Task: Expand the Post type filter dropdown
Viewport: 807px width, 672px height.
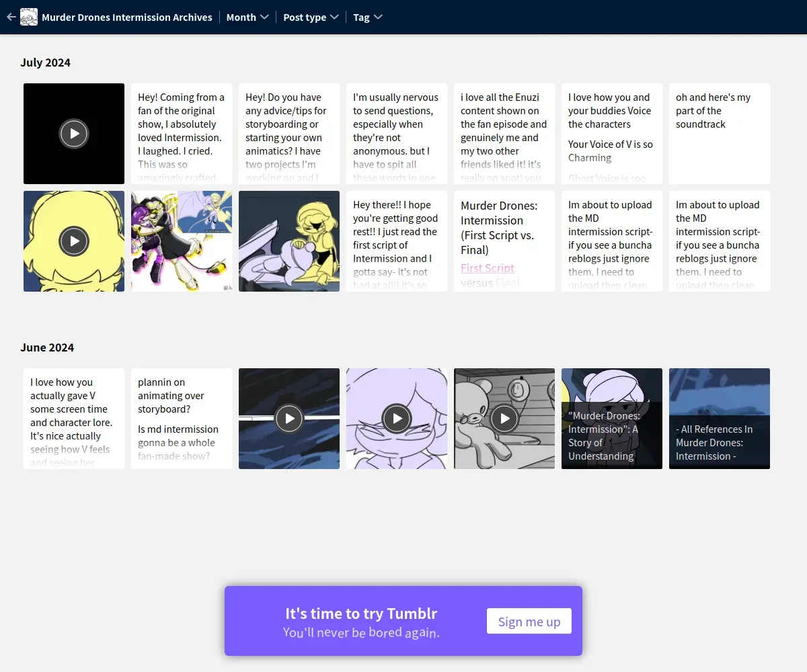Action: click(311, 17)
